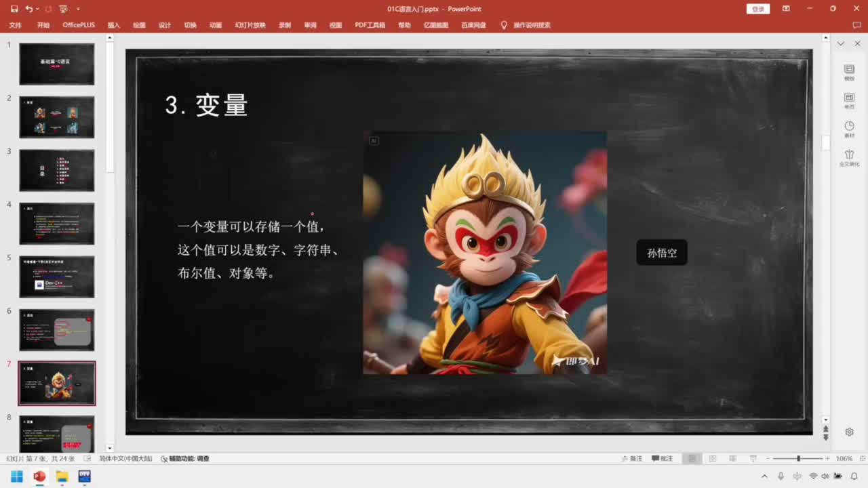The image size is (868, 488).
Task: Switch to the 开始 ribbon tab
Action: click(43, 25)
